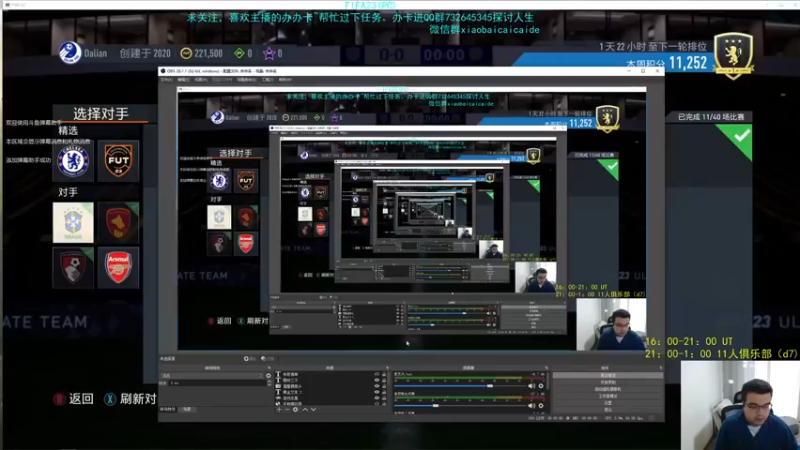
Task: Click the purple star token icon
Action: coord(269,53)
